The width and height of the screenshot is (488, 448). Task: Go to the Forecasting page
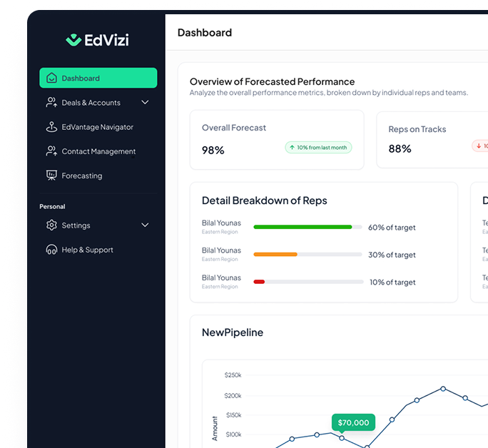point(81,175)
